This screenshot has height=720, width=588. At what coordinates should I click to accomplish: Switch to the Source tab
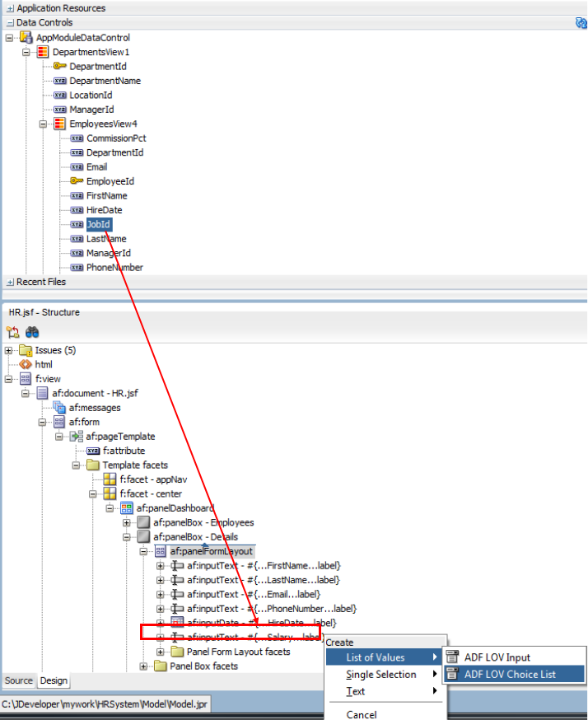click(x=19, y=680)
